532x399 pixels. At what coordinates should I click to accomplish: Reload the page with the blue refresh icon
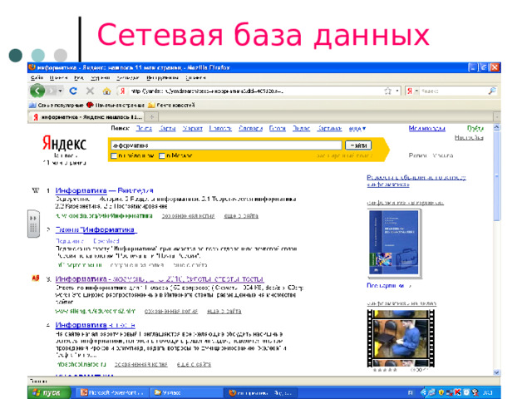73,91
